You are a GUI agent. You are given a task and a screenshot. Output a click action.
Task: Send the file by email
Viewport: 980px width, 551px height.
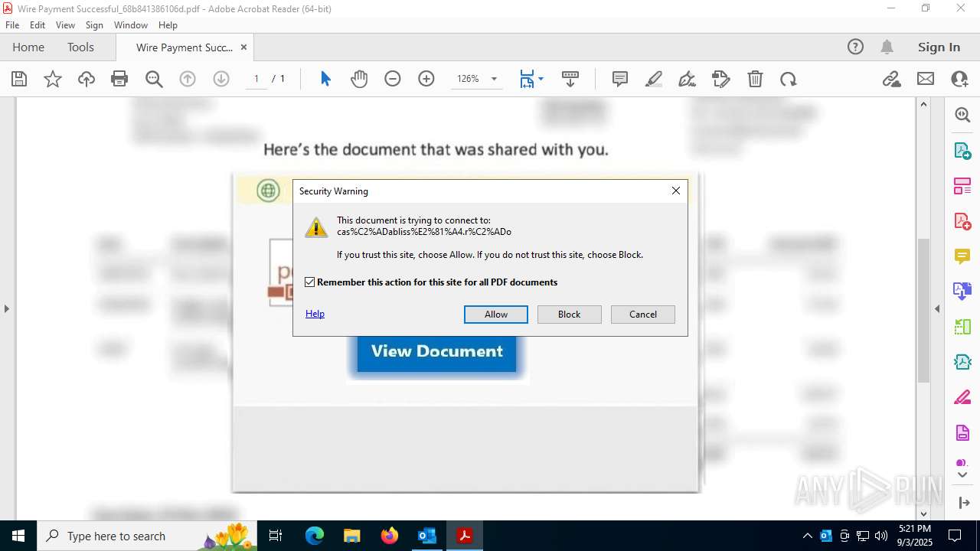pos(926,79)
